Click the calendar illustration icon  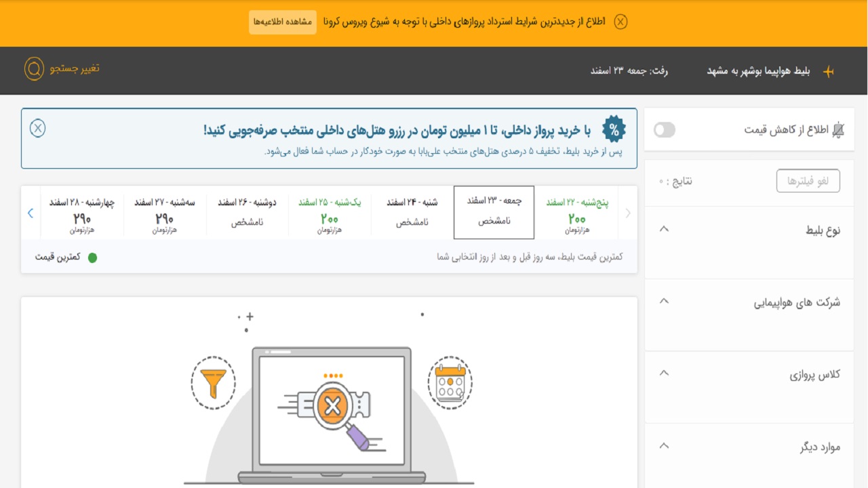tap(450, 384)
